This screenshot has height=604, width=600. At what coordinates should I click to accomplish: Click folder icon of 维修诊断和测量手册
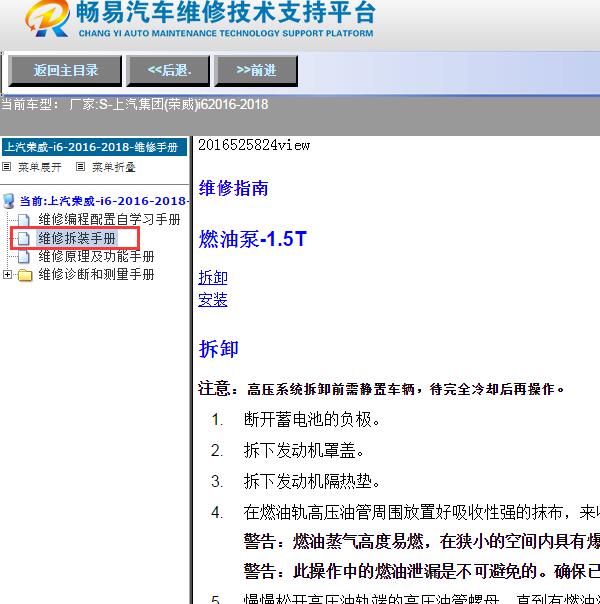(x=25, y=275)
